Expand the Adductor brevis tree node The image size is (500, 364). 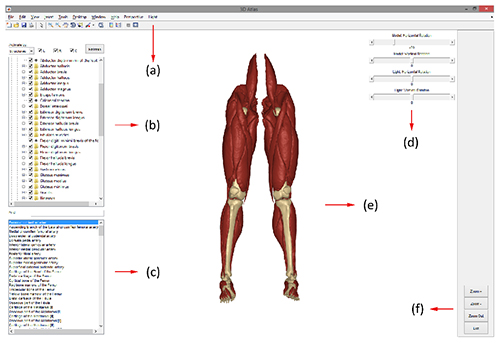(x=24, y=72)
